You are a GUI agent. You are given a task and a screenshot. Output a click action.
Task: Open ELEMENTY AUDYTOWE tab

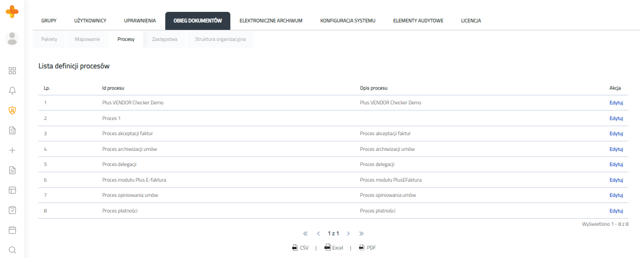tap(418, 21)
